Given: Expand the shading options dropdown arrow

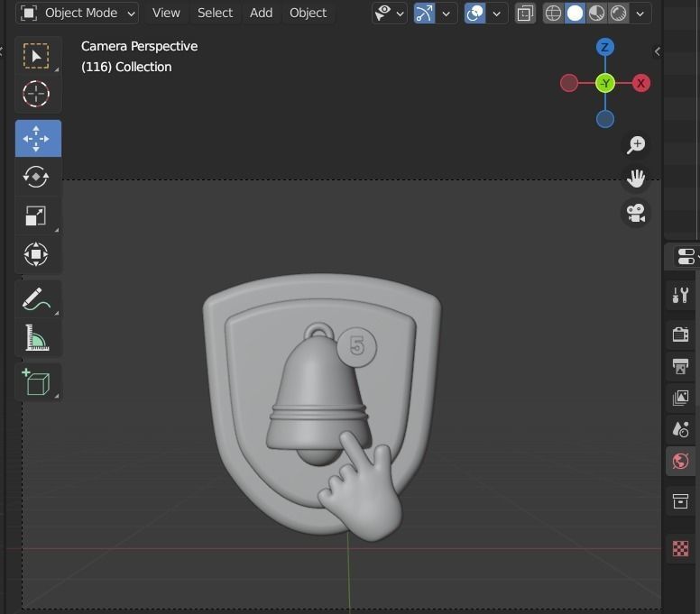Looking at the screenshot, I should tap(640, 14).
